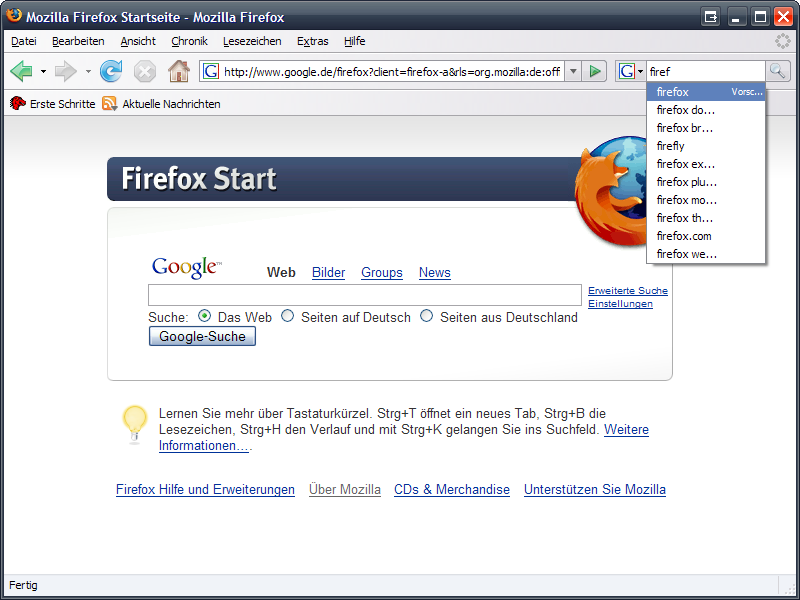Image resolution: width=800 pixels, height=600 pixels.
Task: Follow the Erweiterte Suche link
Action: (628, 290)
